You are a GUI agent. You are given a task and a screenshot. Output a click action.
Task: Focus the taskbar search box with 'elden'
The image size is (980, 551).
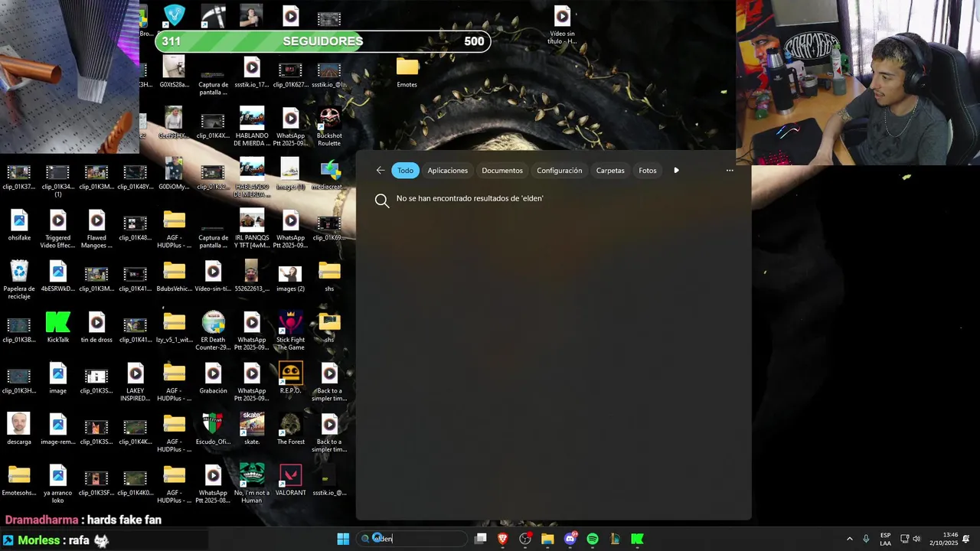pyautogui.click(x=413, y=539)
